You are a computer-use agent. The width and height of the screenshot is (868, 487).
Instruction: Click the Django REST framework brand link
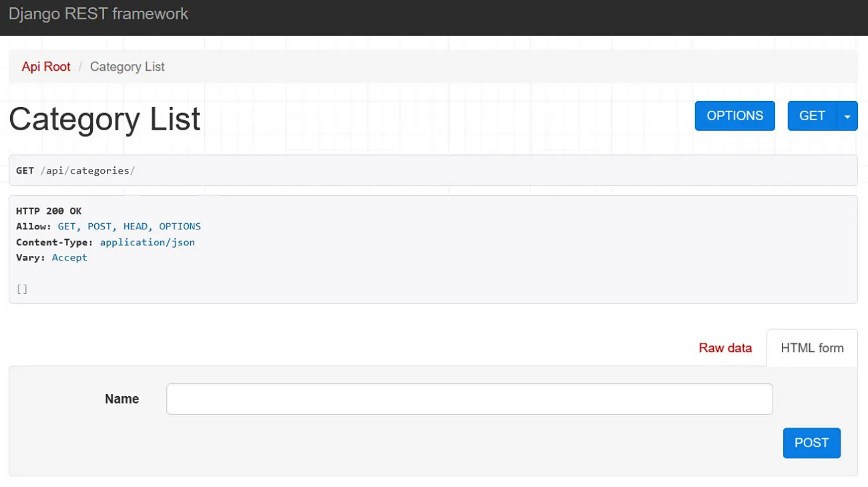98,14
